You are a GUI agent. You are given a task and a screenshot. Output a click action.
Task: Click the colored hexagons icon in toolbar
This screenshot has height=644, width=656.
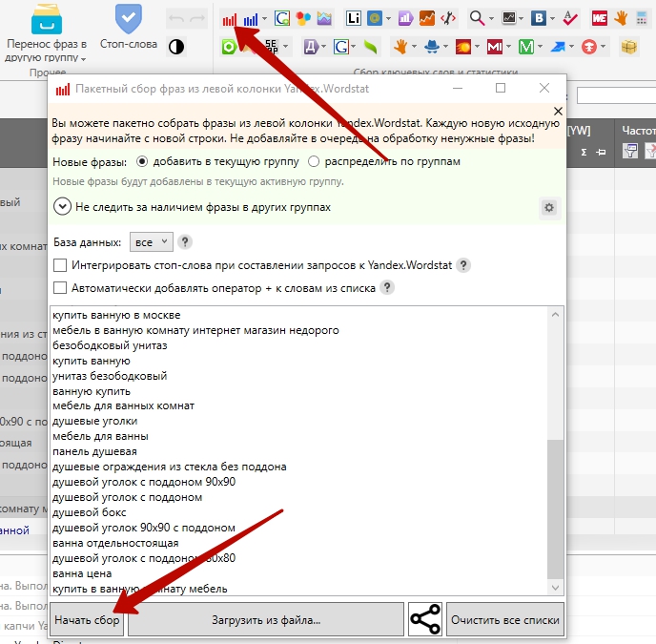303,18
